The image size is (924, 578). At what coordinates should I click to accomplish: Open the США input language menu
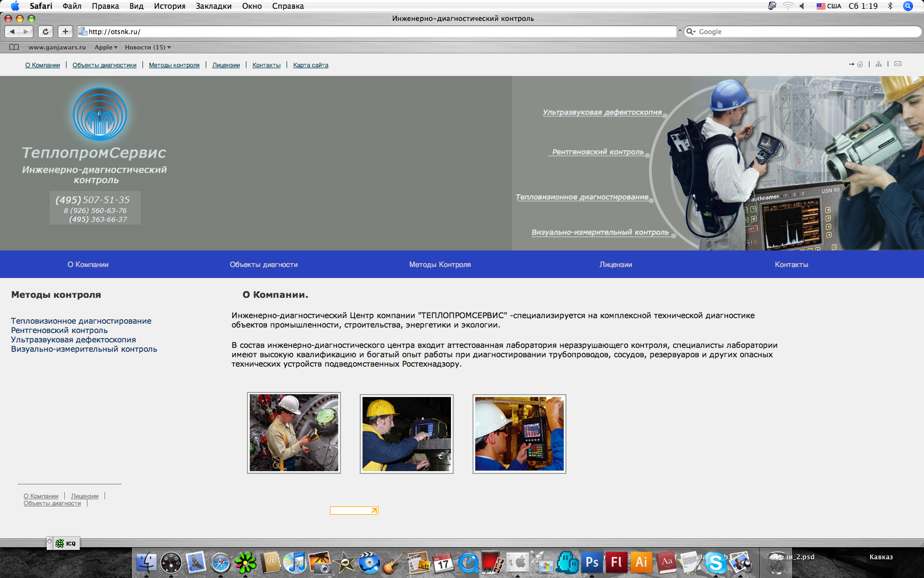829,6
